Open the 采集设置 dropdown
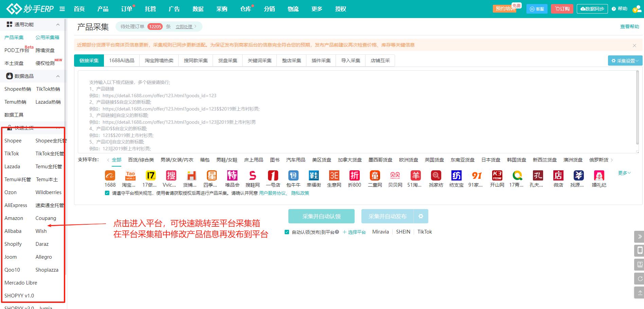 click(x=625, y=61)
